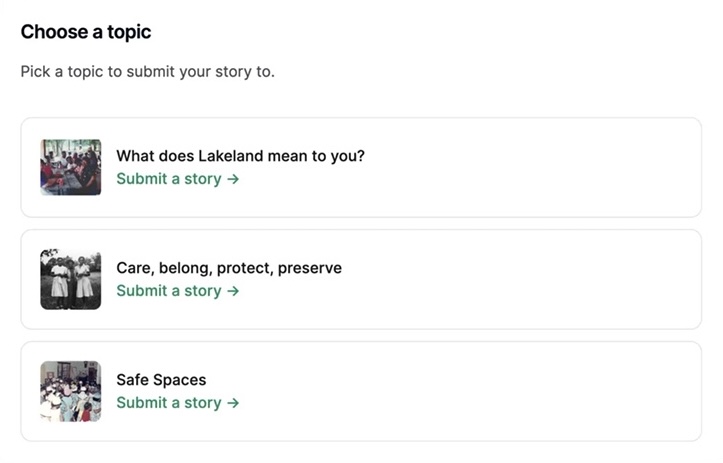Click the word preserve in the second title

pos(310,269)
